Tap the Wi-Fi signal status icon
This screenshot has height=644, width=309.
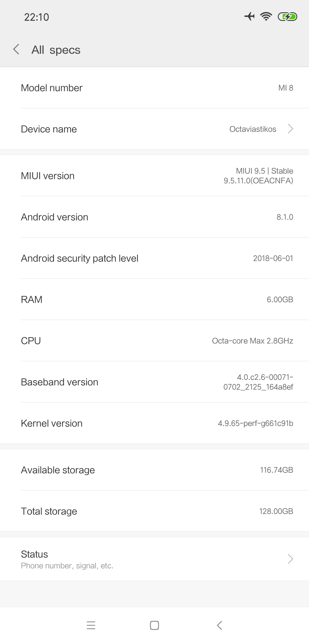point(266,17)
